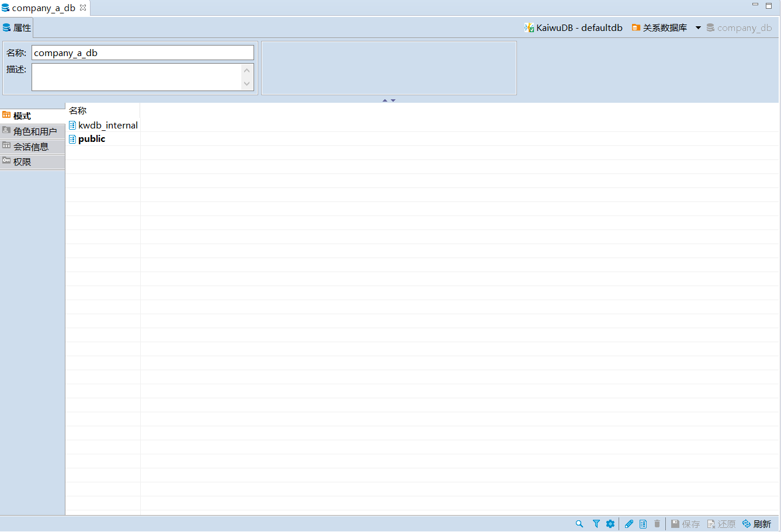The height and width of the screenshot is (532, 781).
Task: Click the pencil edit icon
Action: point(629,524)
